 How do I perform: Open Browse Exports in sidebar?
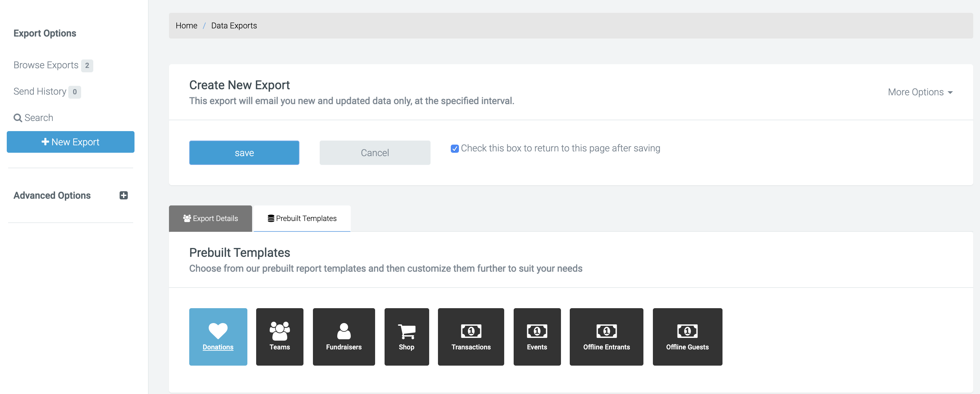pyautogui.click(x=46, y=65)
